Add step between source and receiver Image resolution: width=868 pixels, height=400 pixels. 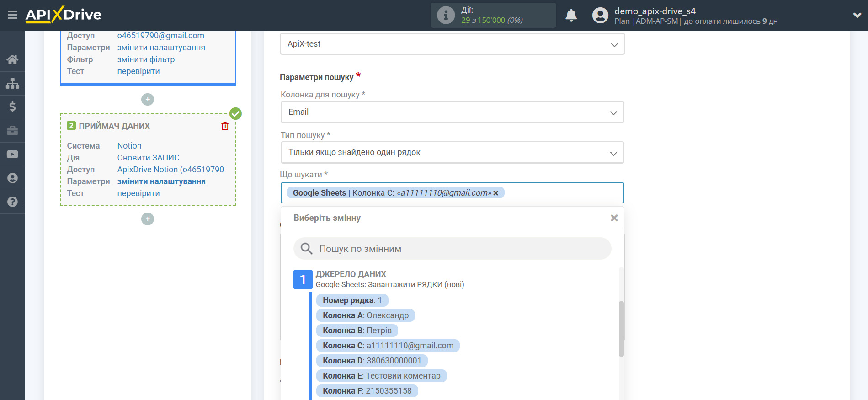(x=148, y=99)
